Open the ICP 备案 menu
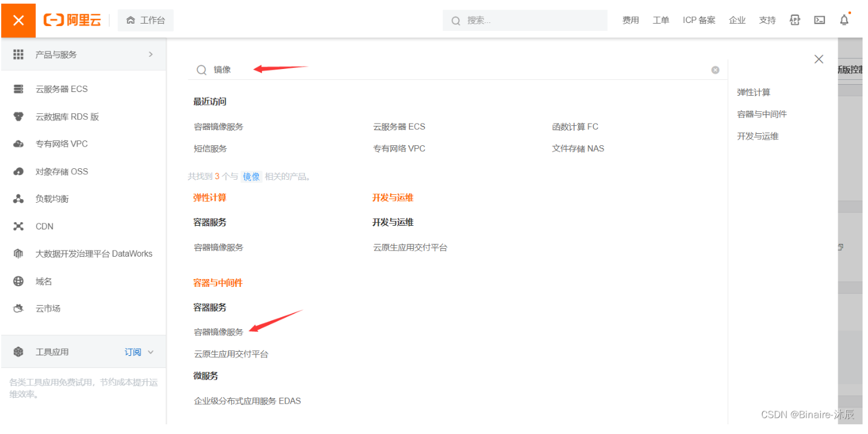 tap(699, 20)
